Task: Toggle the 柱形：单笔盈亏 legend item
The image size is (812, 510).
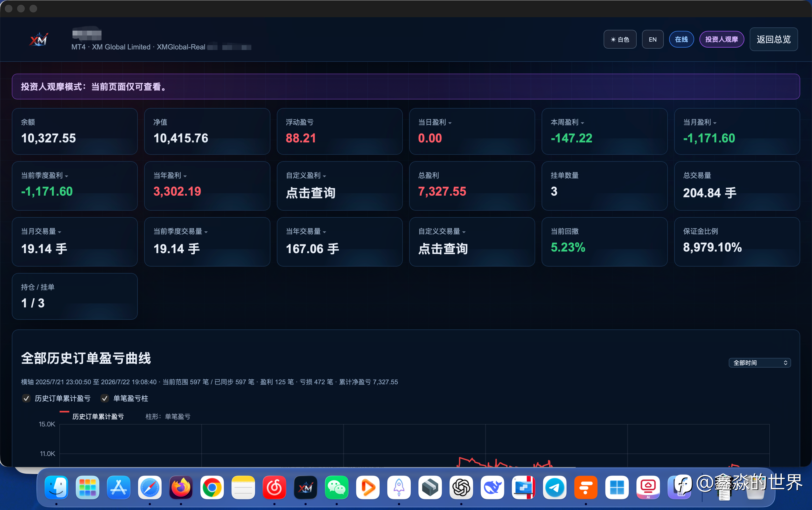Action: (x=168, y=416)
